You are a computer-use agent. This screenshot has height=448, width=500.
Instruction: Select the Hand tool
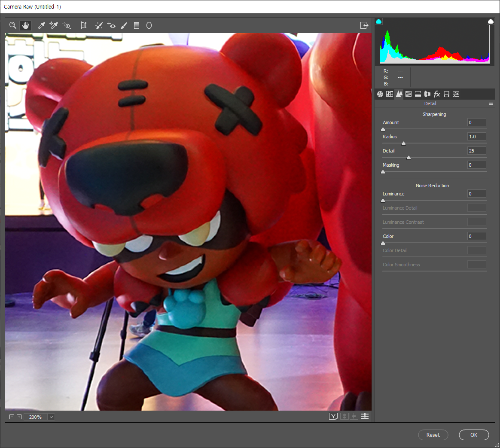25,25
